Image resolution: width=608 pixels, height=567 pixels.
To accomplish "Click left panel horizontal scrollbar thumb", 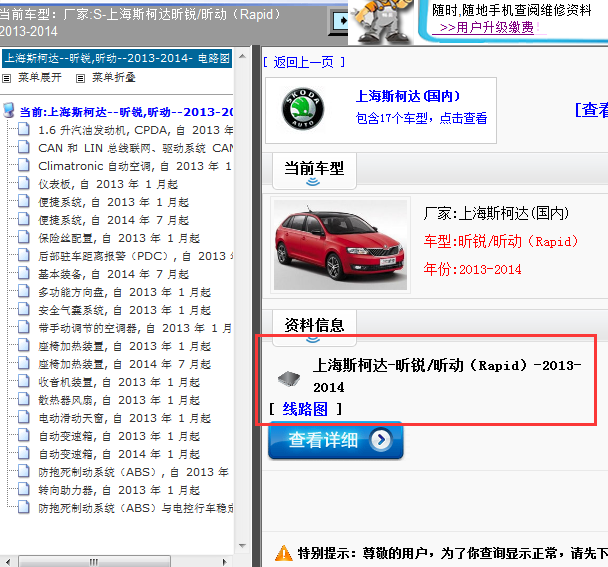I will [x=94, y=562].
